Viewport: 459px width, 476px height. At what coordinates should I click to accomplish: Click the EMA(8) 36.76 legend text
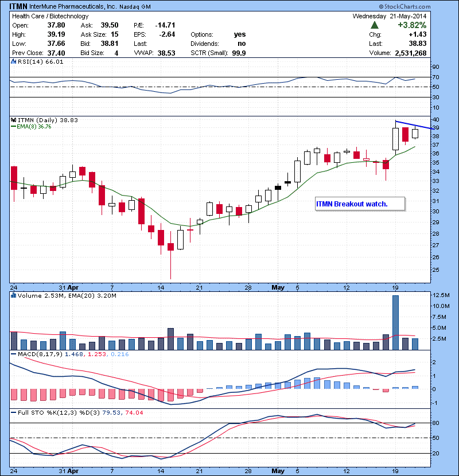pyautogui.click(x=34, y=127)
